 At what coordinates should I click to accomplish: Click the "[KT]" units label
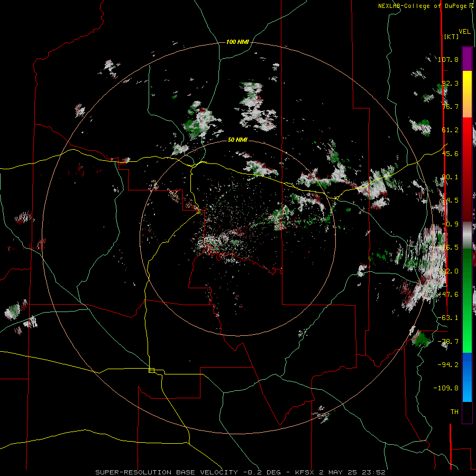pyautogui.click(x=451, y=36)
